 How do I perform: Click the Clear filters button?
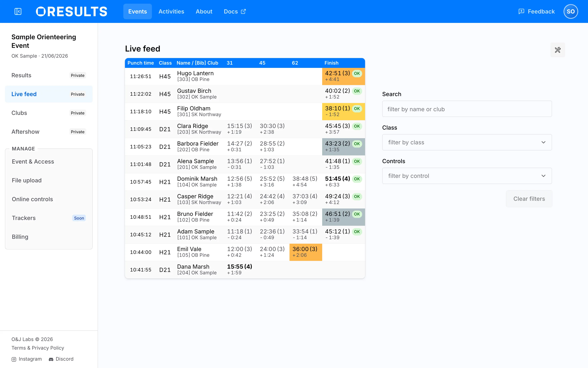(x=529, y=199)
